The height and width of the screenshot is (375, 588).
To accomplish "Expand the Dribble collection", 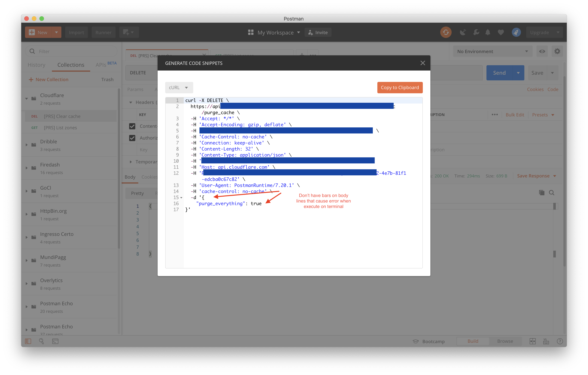I will point(27,144).
